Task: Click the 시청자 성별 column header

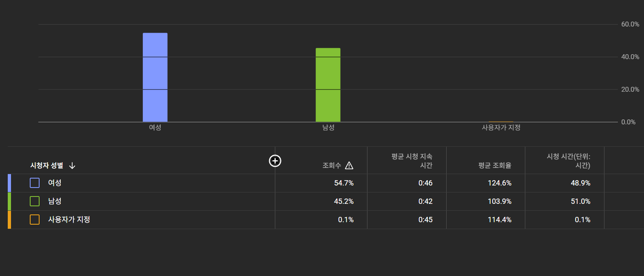Action: coord(47,166)
